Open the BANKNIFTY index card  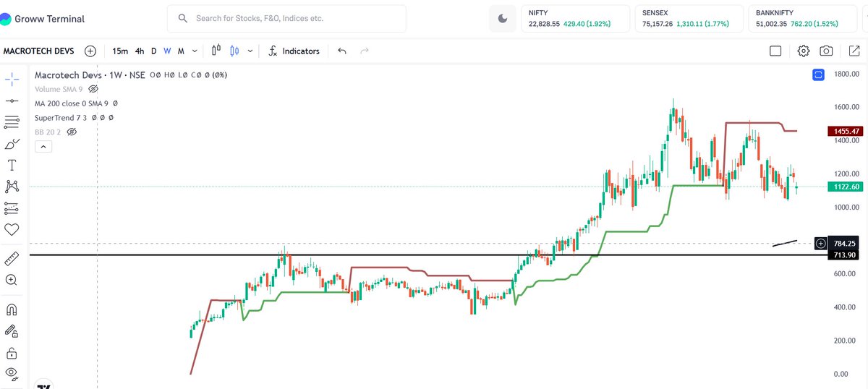click(x=802, y=19)
